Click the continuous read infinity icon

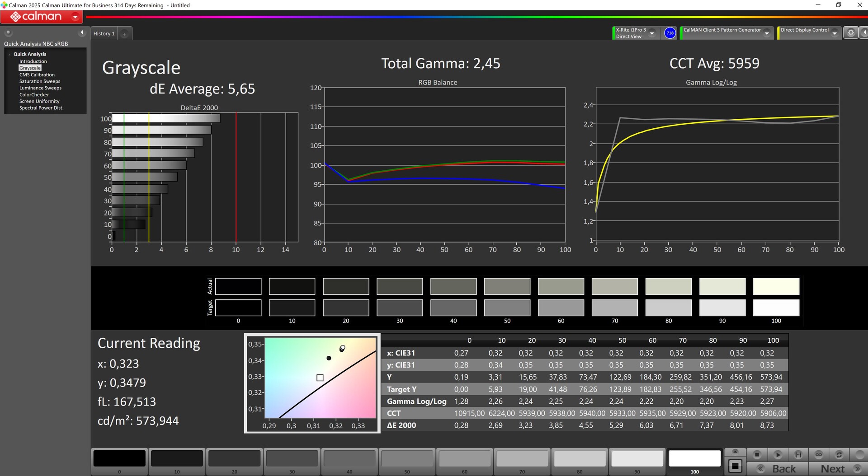(818, 454)
